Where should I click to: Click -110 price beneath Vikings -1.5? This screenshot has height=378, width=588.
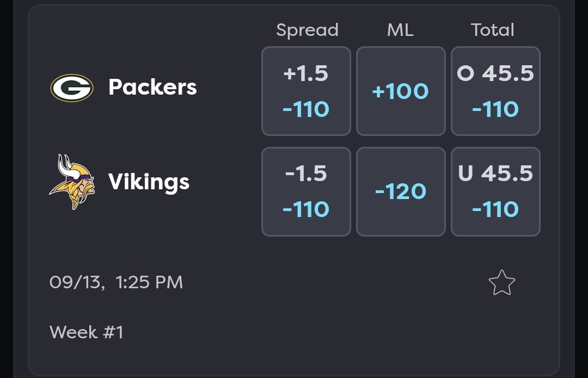click(306, 209)
